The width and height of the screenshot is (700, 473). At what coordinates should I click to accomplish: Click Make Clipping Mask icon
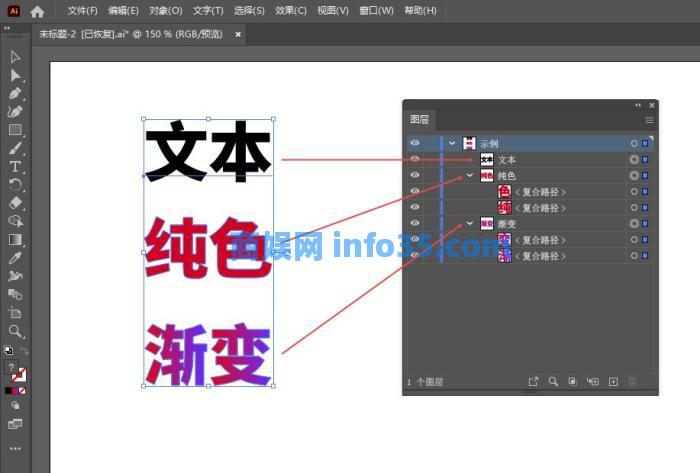coord(572,382)
